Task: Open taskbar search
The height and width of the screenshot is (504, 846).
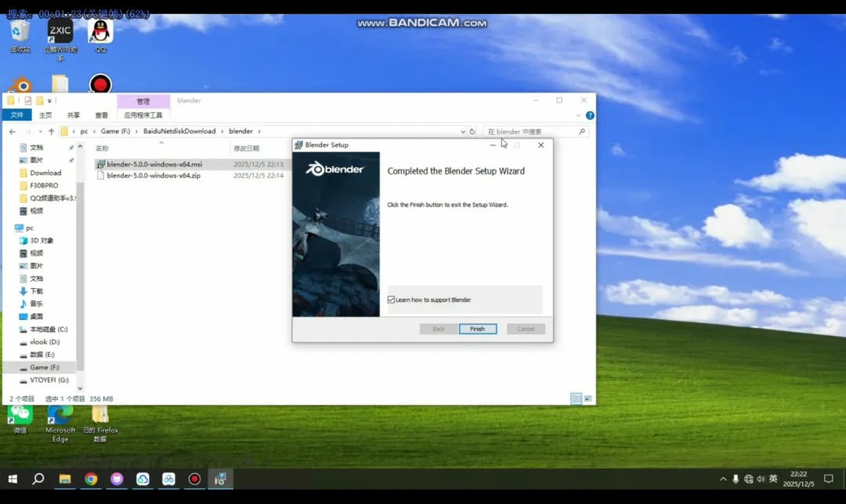Action: (38, 479)
